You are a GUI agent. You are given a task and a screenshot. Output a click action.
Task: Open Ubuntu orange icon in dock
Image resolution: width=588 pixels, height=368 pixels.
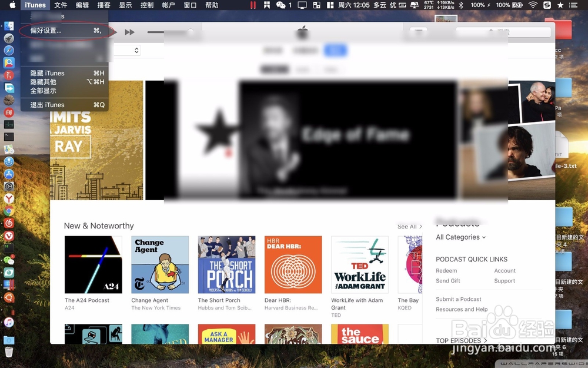(x=9, y=297)
